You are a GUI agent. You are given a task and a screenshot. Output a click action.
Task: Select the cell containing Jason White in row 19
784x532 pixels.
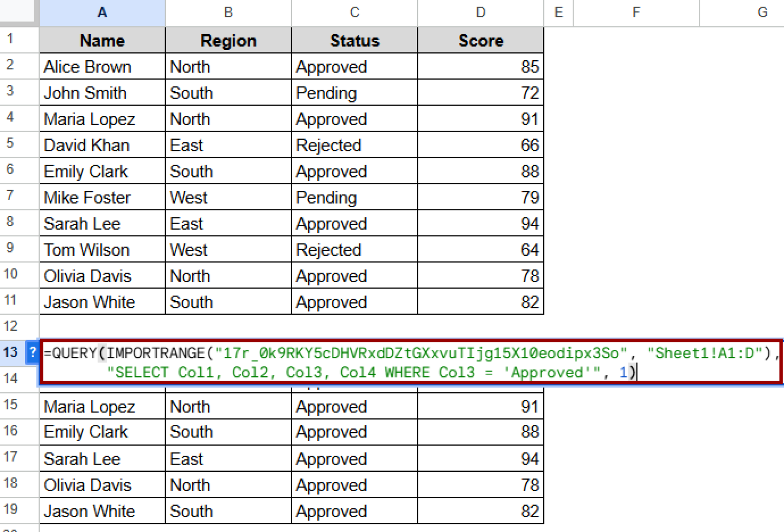pyautogui.click(x=102, y=511)
